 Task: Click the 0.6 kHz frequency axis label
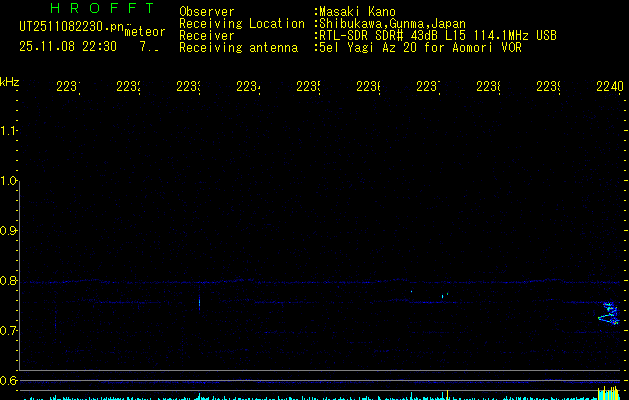click(x=10, y=381)
